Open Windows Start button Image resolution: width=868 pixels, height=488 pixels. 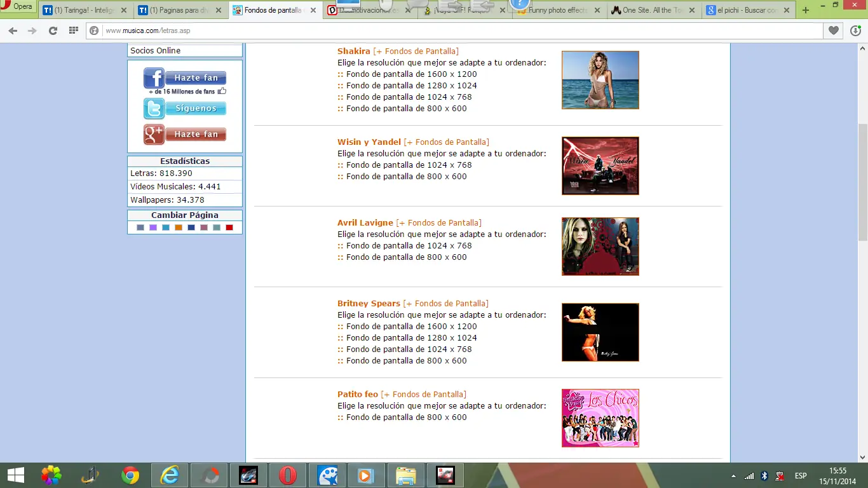pyautogui.click(x=16, y=475)
